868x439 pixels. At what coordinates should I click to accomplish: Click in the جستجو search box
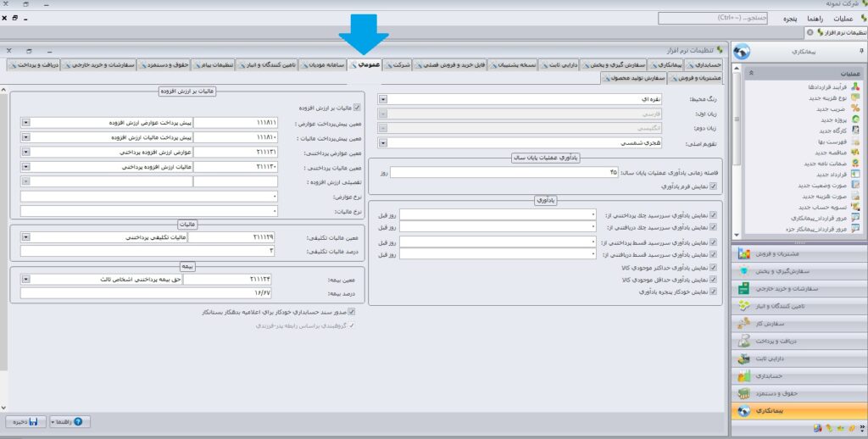713,19
